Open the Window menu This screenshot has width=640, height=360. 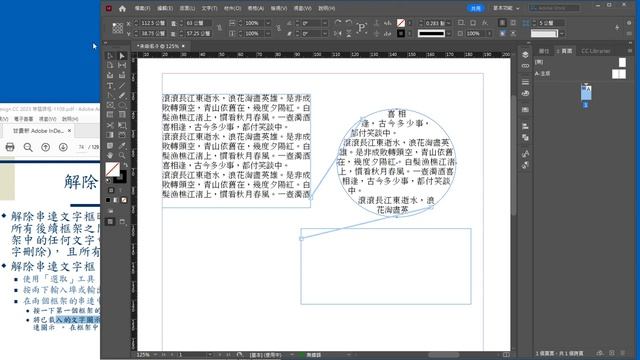302,8
